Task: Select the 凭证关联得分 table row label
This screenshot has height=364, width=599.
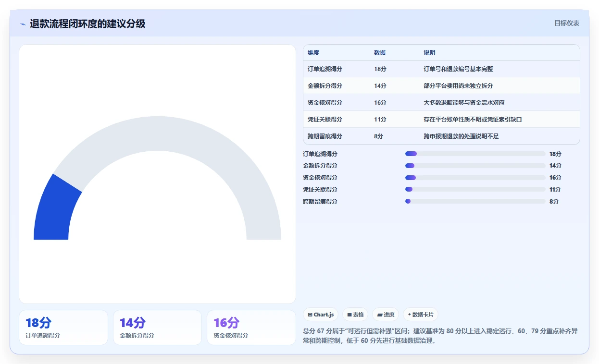Action: click(x=325, y=120)
